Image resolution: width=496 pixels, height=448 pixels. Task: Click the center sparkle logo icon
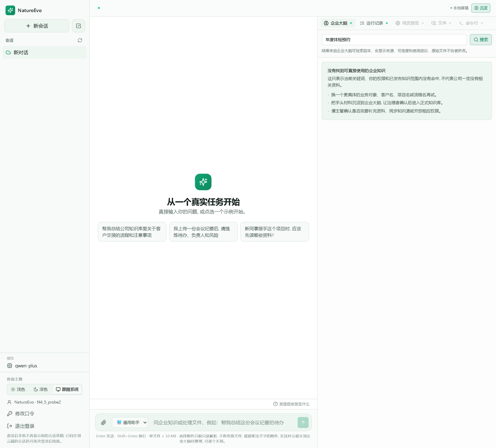(203, 182)
